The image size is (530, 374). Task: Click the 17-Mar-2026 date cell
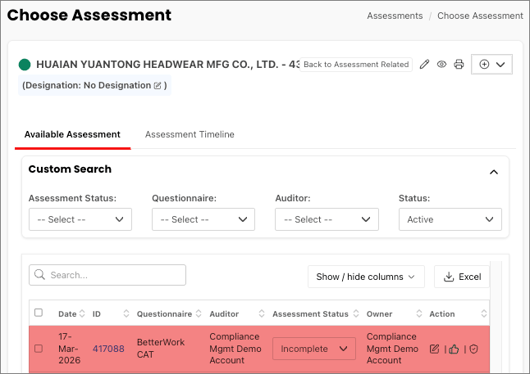pyautogui.click(x=69, y=348)
